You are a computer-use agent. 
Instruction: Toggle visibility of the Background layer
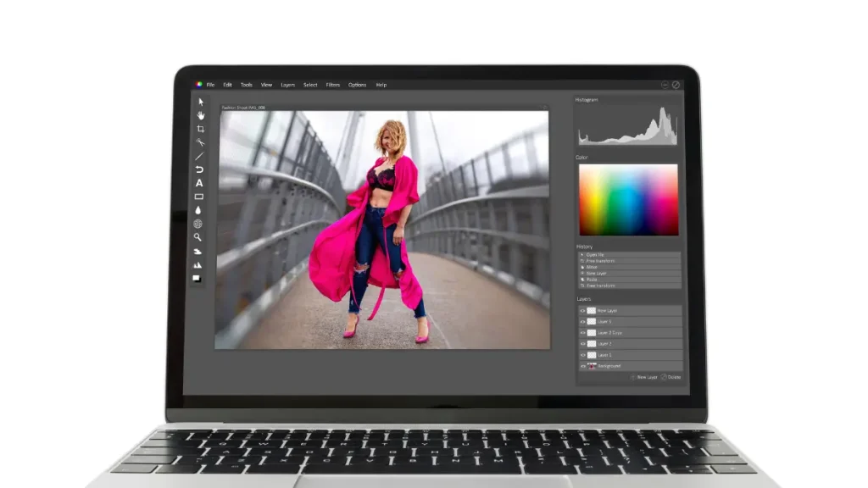[x=582, y=366]
